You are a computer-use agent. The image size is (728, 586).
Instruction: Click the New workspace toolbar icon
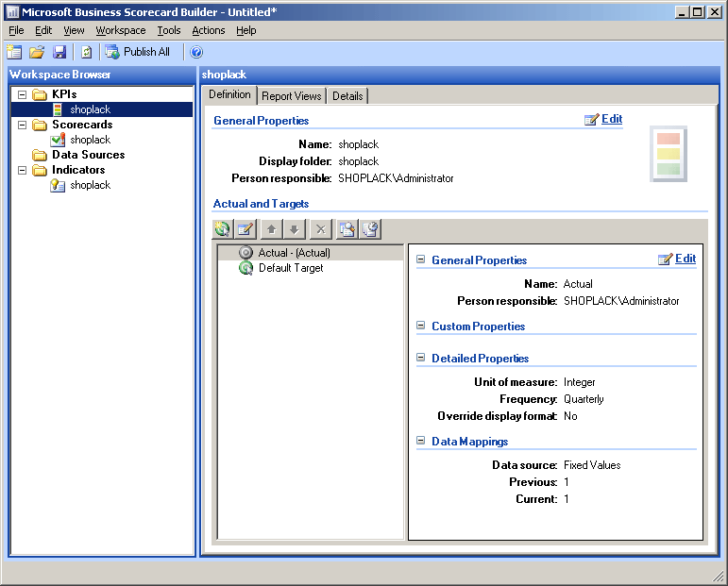click(x=14, y=52)
